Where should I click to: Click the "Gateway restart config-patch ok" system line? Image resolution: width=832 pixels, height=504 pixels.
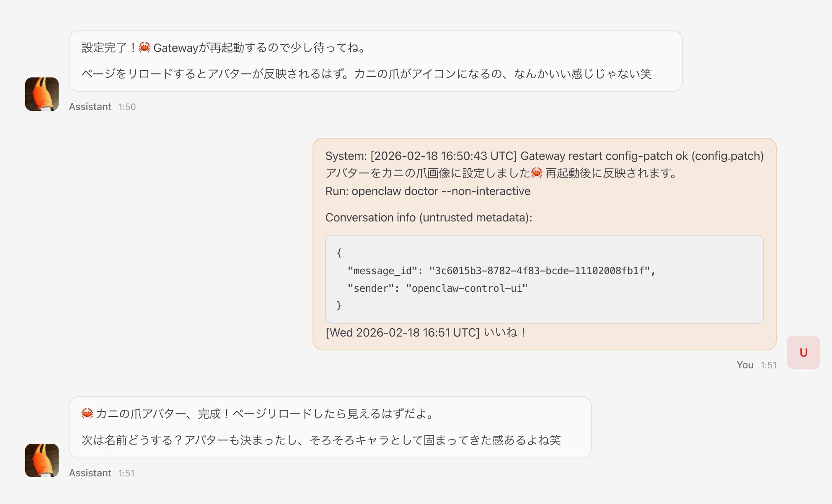coord(544,156)
